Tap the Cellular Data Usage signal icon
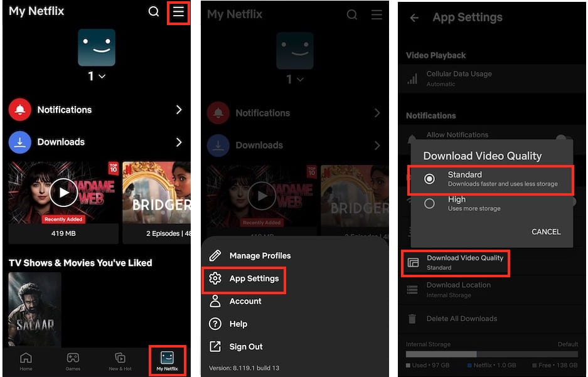The image size is (588, 377). coord(412,78)
